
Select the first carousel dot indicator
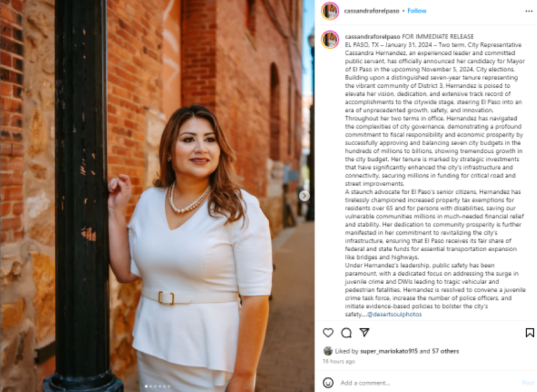147,386
